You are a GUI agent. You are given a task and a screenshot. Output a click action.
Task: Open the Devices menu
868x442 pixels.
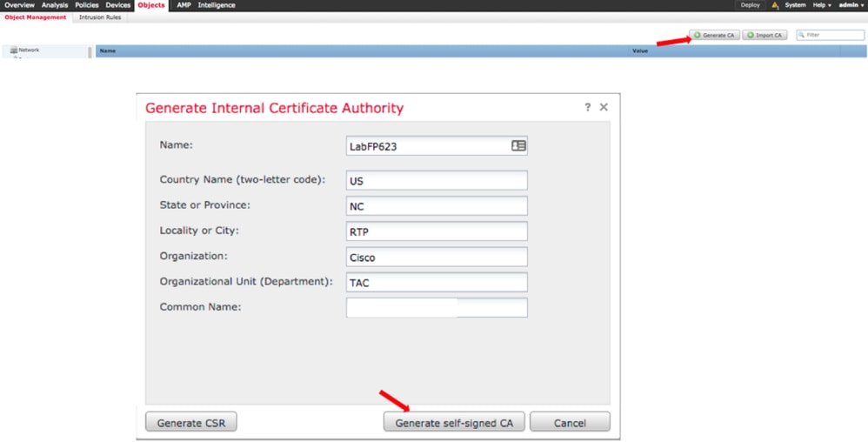[x=118, y=5]
